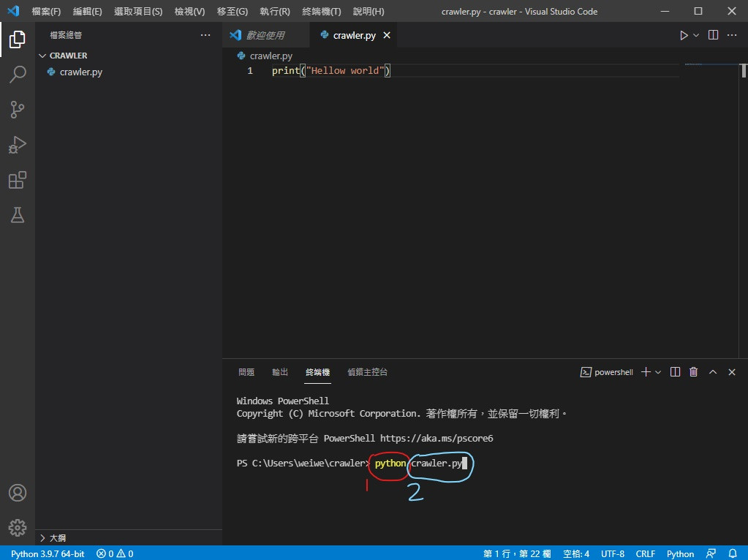Open Explorer panel more actions ellipsis

coord(205,35)
